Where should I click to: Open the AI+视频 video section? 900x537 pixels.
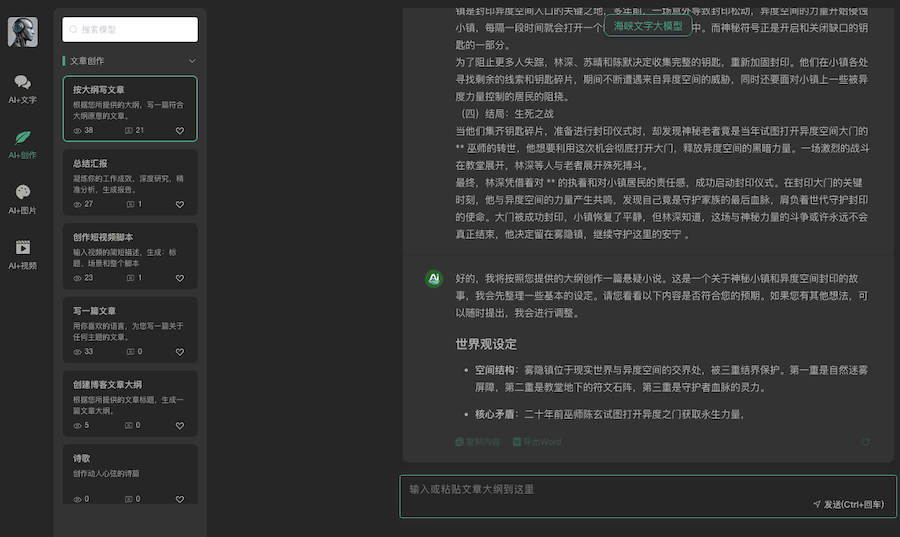[22, 253]
